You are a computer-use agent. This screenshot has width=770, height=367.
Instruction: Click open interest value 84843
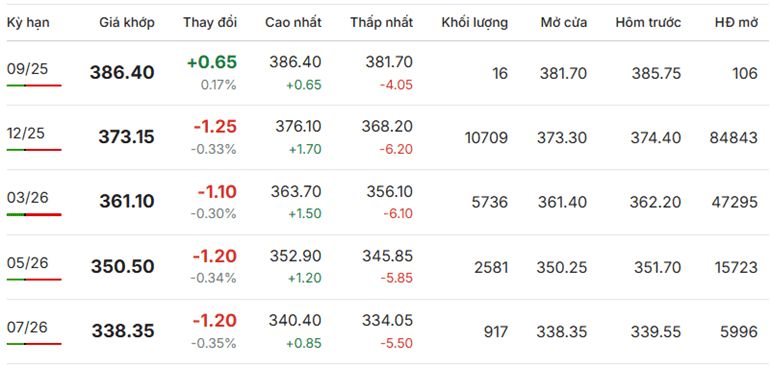(734, 138)
